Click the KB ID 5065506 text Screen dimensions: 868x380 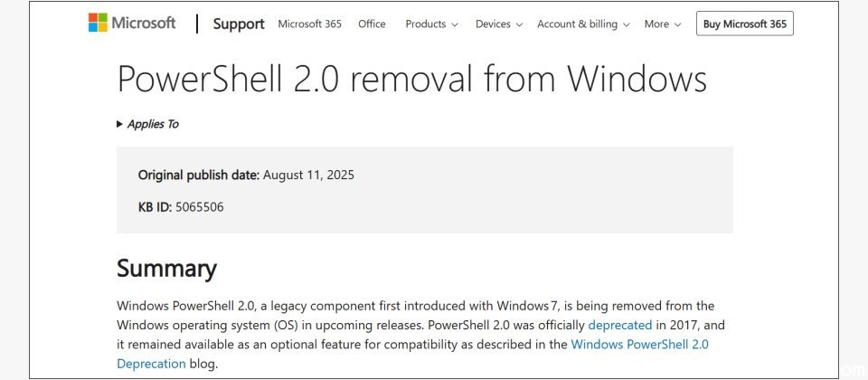coord(181,207)
